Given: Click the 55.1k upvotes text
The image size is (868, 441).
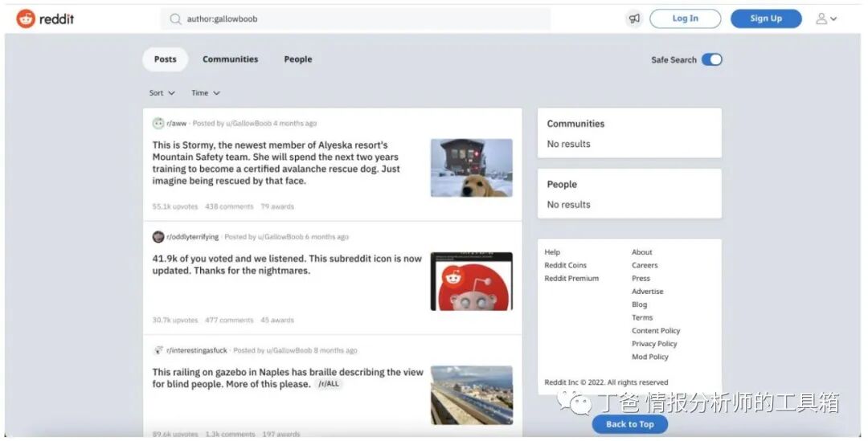Looking at the screenshot, I should 175,206.
